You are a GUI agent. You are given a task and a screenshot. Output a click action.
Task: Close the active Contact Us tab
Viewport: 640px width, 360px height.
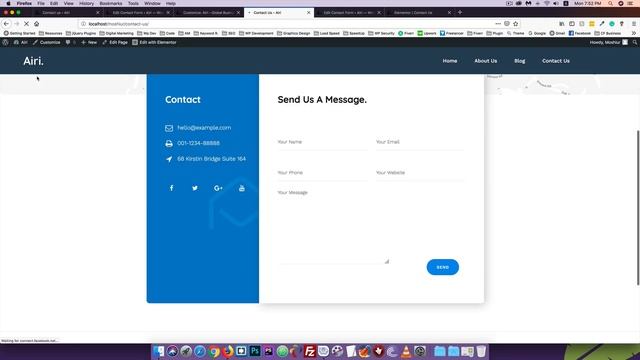pyautogui.click(x=308, y=13)
